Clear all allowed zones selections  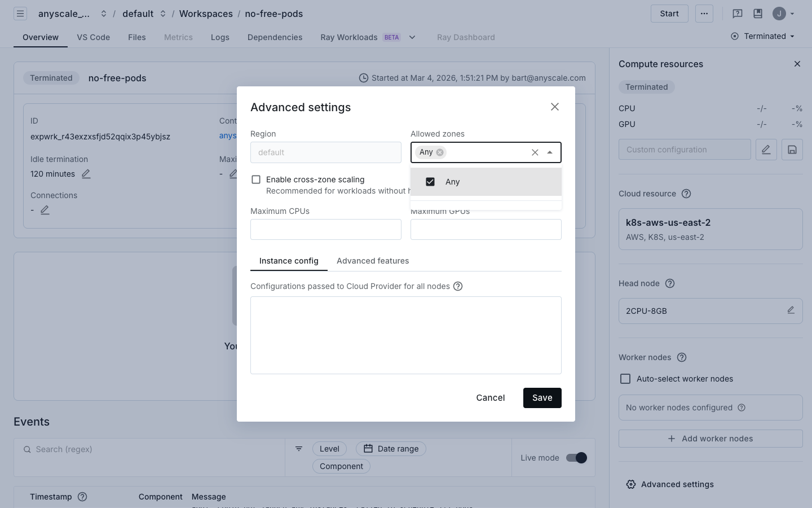tap(535, 152)
